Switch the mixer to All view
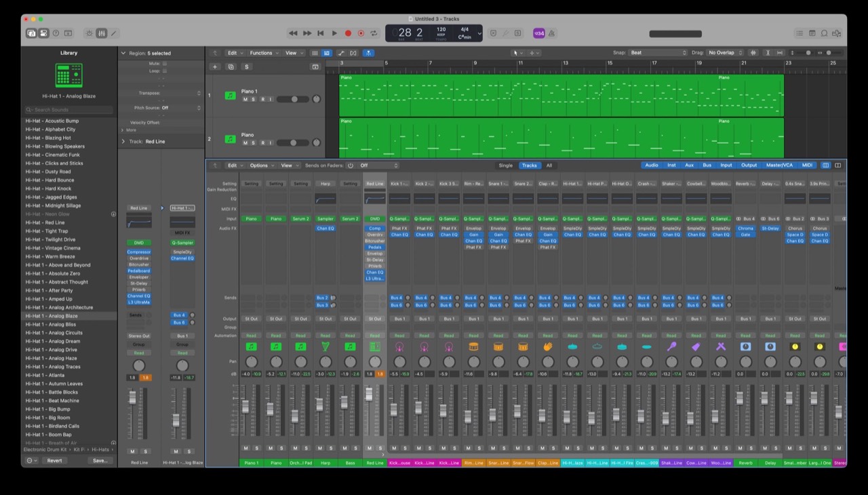This screenshot has height=495, width=868. click(549, 165)
